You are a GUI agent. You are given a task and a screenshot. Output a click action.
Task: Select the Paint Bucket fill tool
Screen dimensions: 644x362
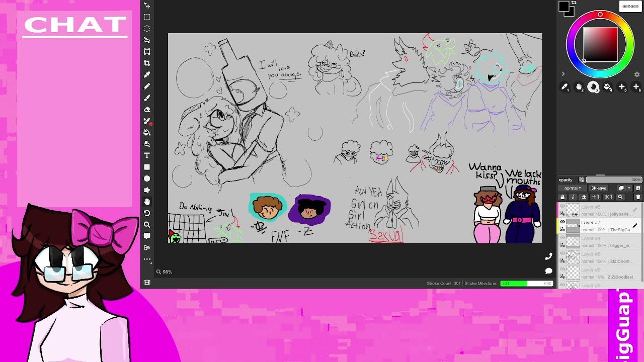[x=147, y=132]
